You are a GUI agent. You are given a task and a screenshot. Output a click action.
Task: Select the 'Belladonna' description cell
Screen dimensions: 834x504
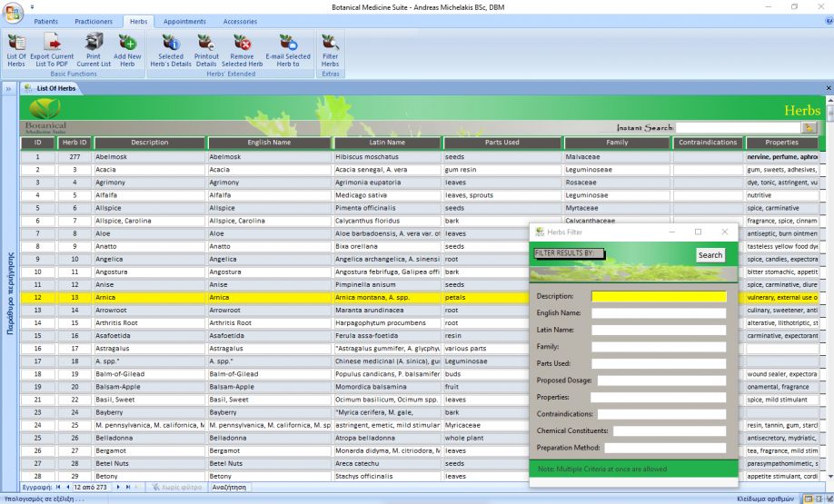(x=150, y=438)
